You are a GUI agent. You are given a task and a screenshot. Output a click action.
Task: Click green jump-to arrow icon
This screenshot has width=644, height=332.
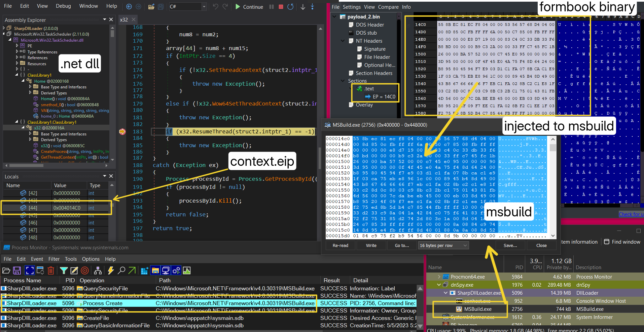132,271
